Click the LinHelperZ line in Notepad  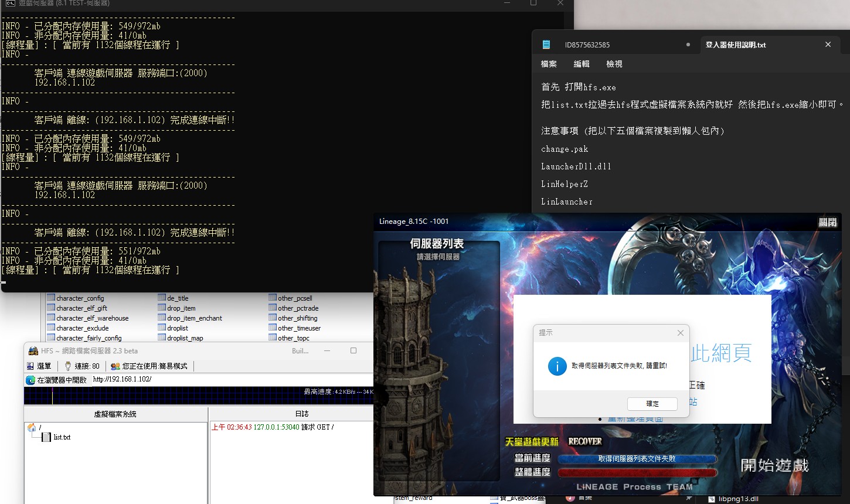tap(565, 184)
